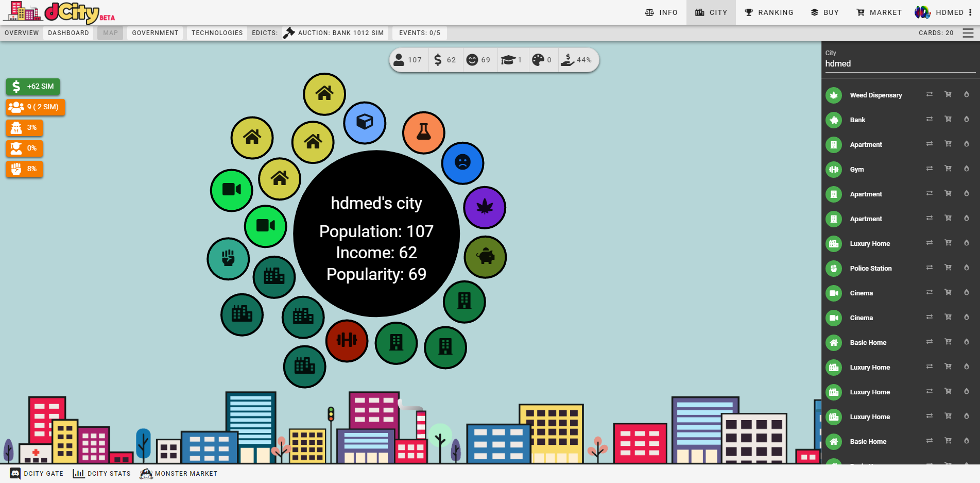Click the Cards: 20 counter

click(x=936, y=33)
